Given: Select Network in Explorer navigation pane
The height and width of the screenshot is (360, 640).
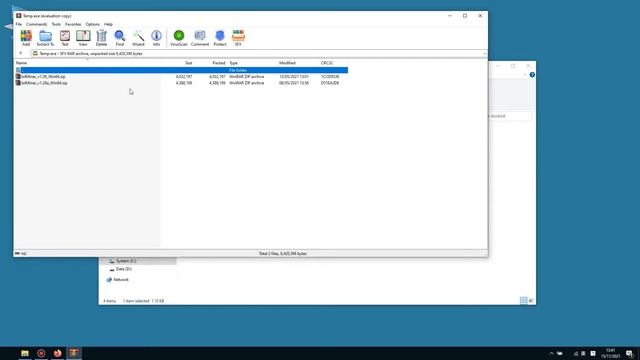Looking at the screenshot, I should click(x=121, y=280).
